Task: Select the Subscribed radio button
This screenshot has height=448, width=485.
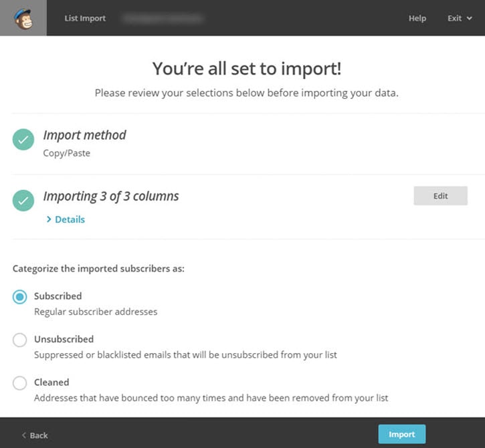Action: point(20,297)
